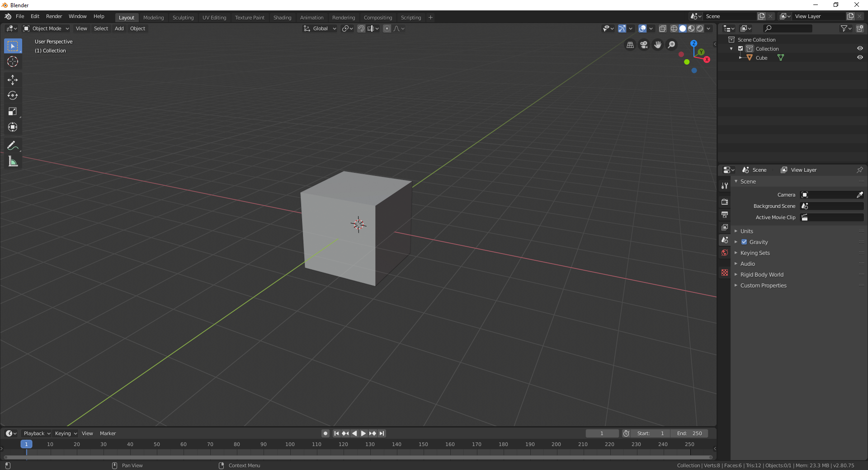Open the Texture properties tab
The image size is (868, 470).
point(725,273)
